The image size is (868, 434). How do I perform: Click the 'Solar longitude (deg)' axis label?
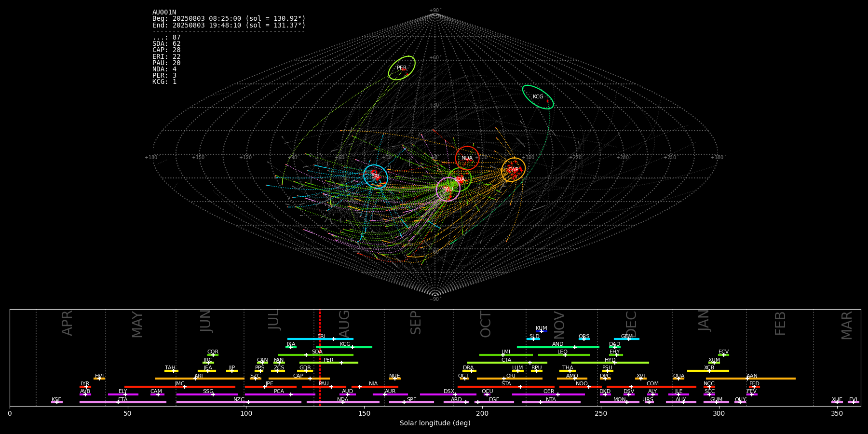click(x=435, y=423)
